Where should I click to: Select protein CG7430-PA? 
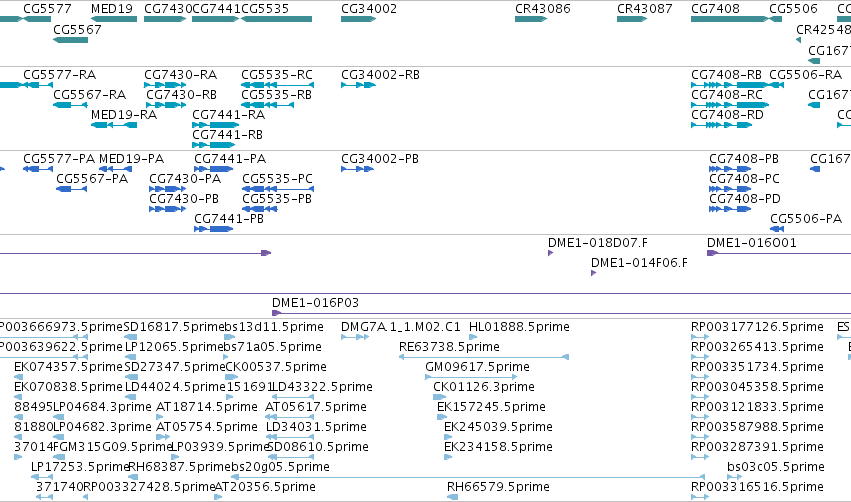click(167, 189)
